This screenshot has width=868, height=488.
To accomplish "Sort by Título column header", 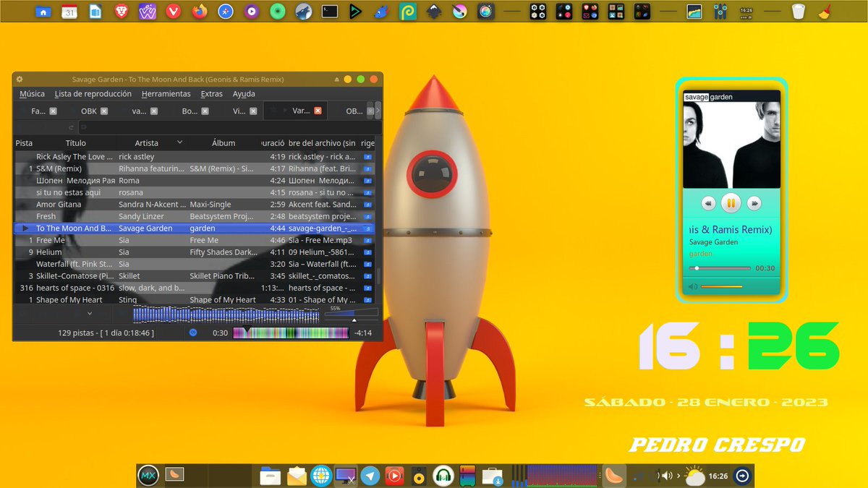I will tap(76, 143).
